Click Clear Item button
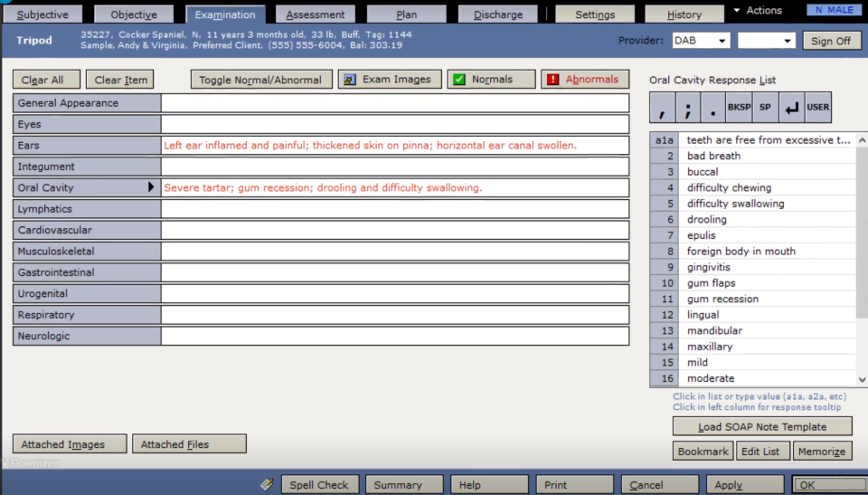Viewport: 868px width, 495px height. (x=120, y=80)
